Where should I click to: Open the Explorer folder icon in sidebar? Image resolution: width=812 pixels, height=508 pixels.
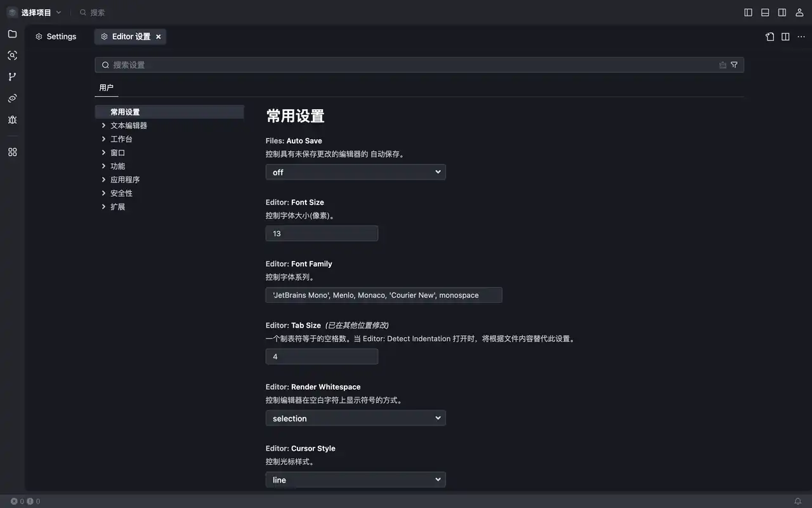coord(12,34)
